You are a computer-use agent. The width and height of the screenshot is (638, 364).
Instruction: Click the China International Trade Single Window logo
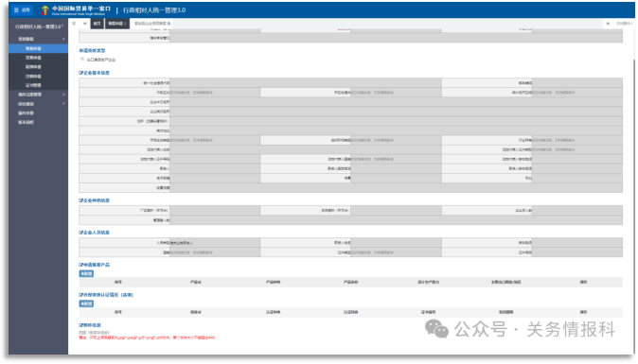(x=76, y=10)
